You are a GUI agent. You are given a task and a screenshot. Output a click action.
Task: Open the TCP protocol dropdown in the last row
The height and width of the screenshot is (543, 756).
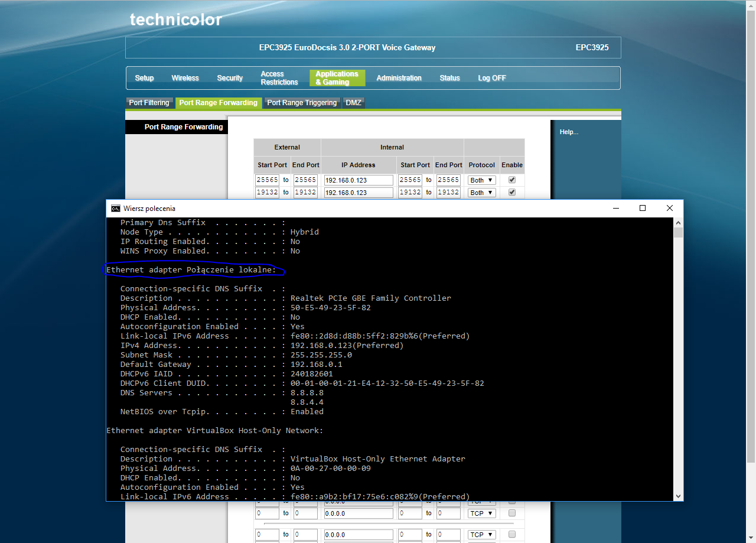(482, 535)
